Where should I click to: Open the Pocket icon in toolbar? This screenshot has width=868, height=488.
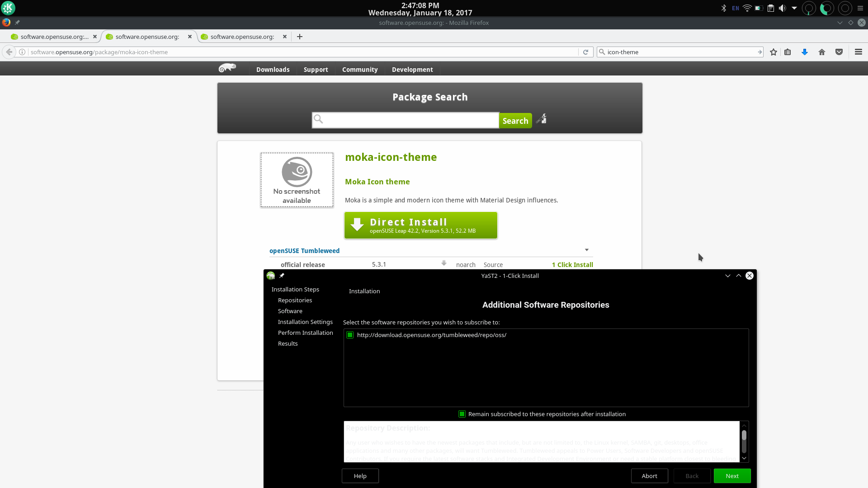click(x=839, y=52)
